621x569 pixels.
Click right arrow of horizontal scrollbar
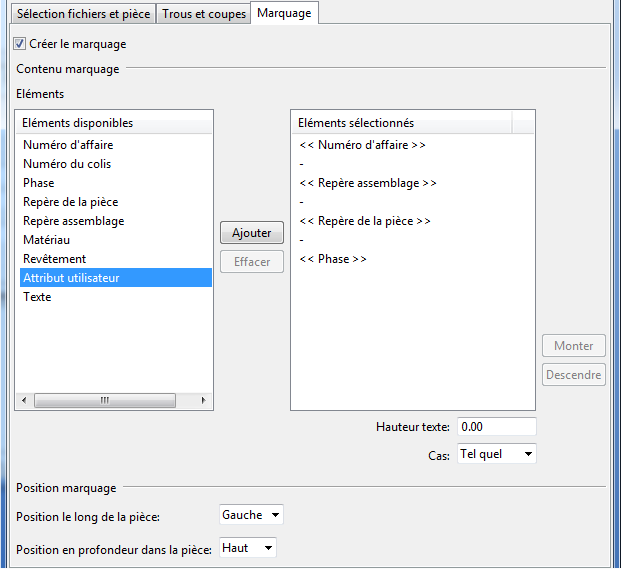[x=204, y=400]
